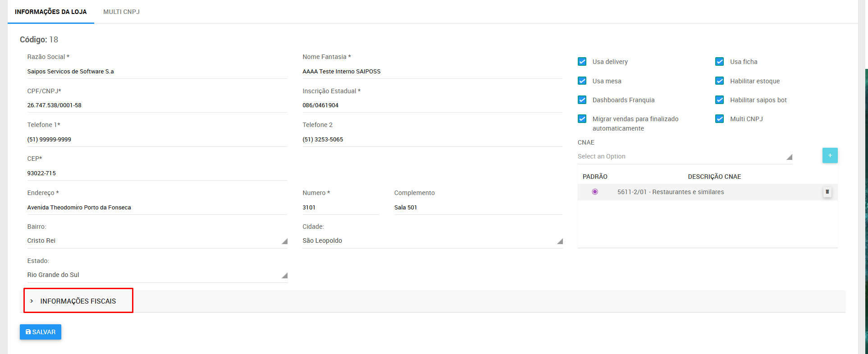Expand the Informações Fiscais section
Viewport: 868px width, 354px height.
coord(78,301)
